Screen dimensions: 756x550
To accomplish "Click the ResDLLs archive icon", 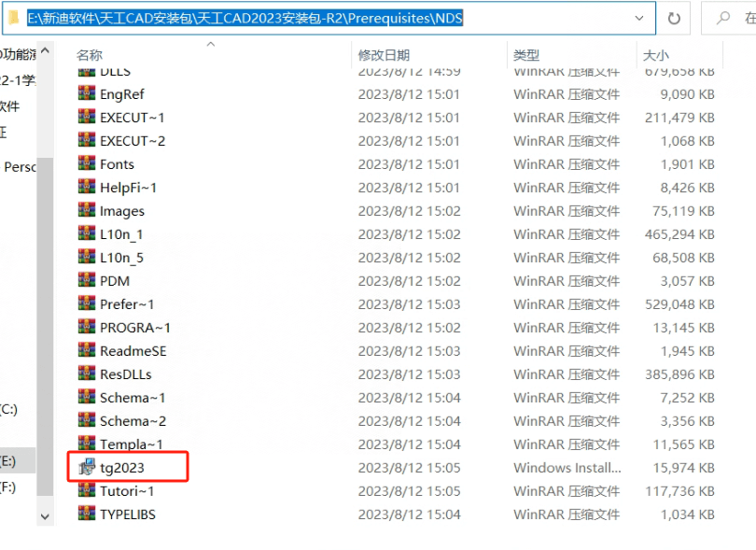I will point(87,374).
